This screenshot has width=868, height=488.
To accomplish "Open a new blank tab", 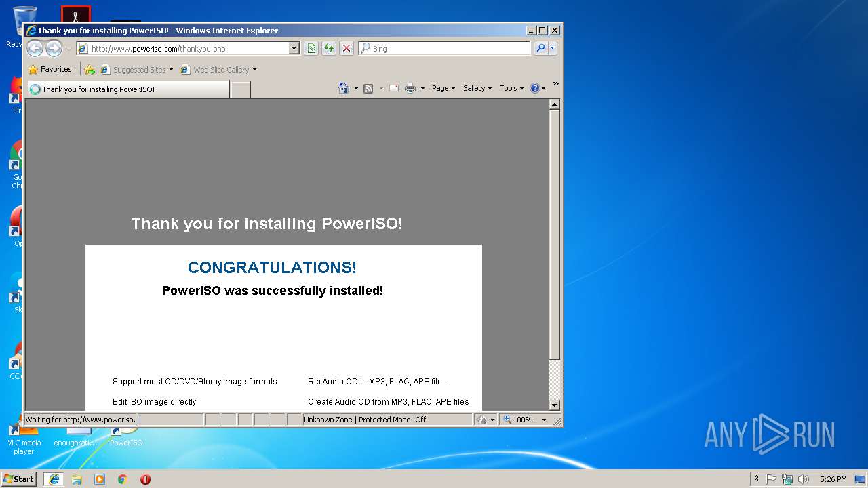I will pyautogui.click(x=240, y=89).
